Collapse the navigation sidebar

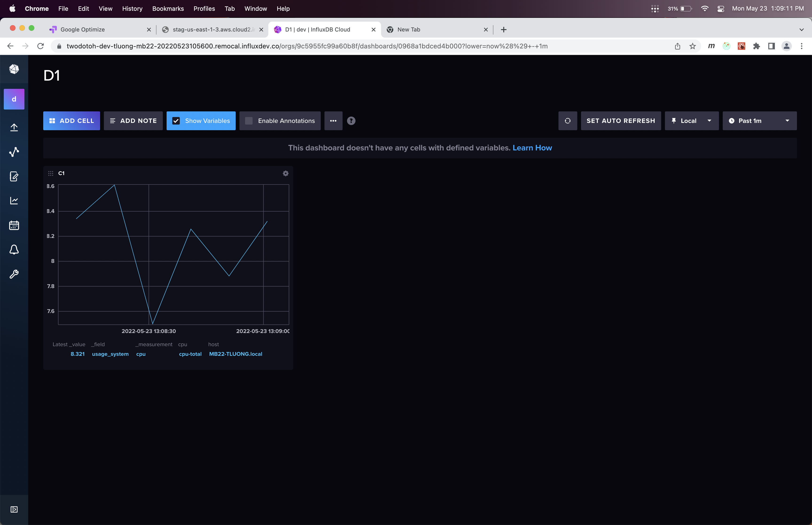click(14, 509)
